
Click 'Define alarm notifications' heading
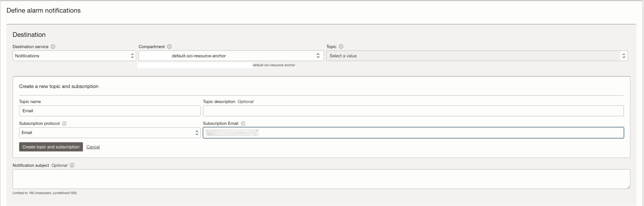(x=44, y=11)
